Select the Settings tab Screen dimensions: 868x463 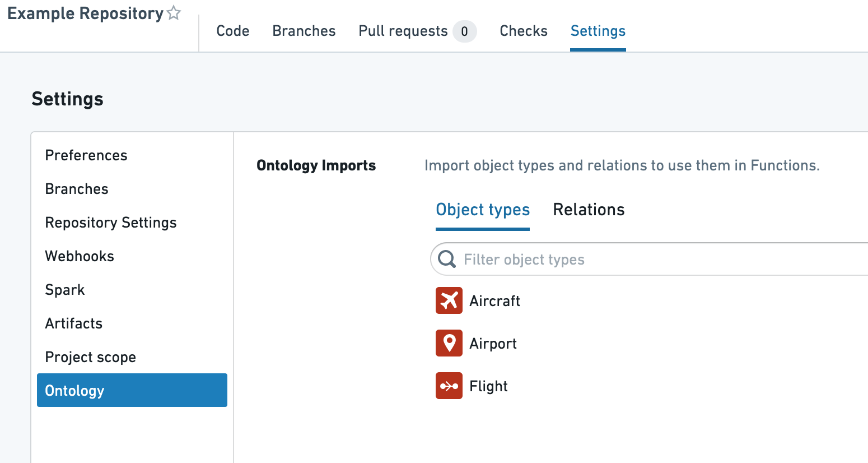pos(598,31)
